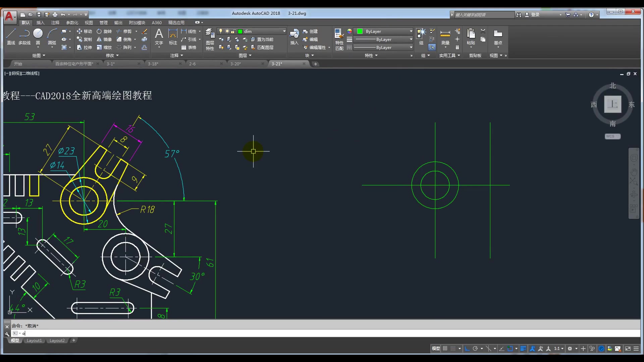Open the dim layer dropdown
644x362 pixels.
coord(284,31)
